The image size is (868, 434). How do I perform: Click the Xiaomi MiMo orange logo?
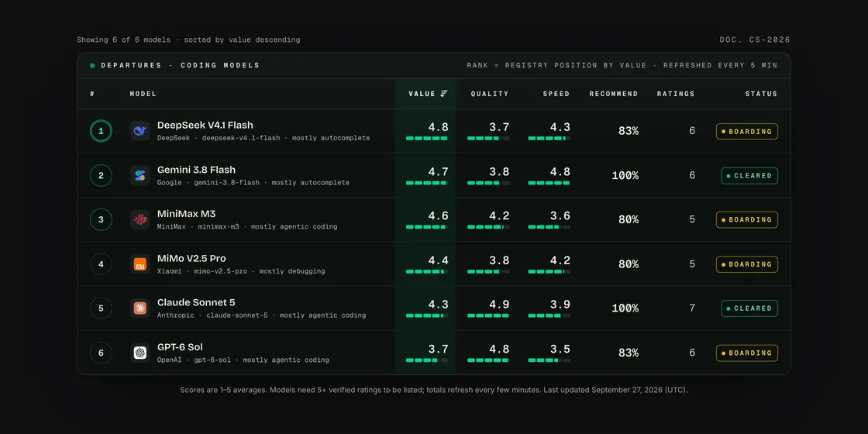(x=140, y=264)
